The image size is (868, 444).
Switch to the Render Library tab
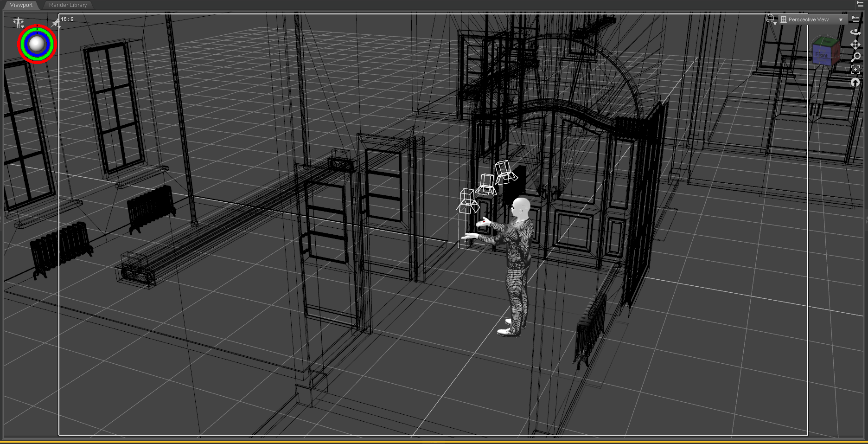point(68,5)
